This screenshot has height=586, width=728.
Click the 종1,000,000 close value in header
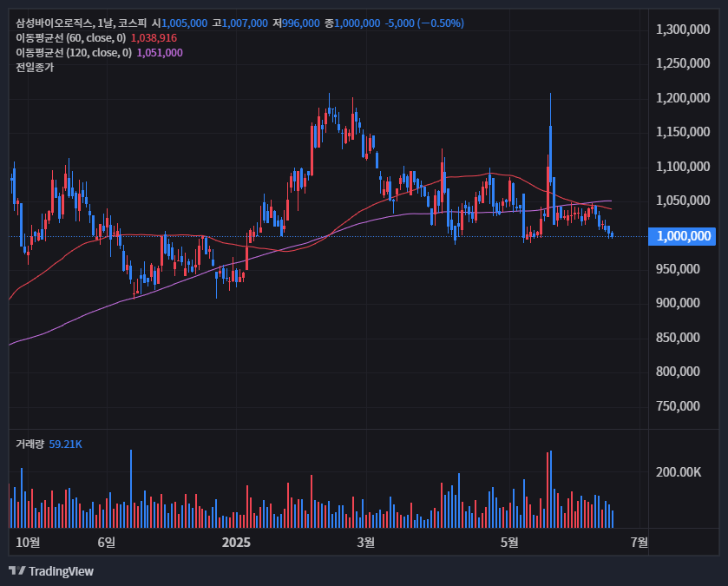(352, 23)
